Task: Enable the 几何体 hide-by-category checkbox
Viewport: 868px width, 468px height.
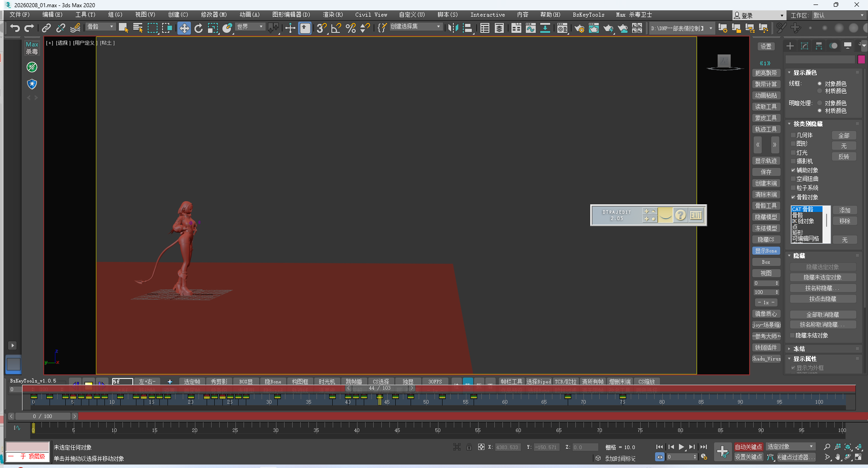Action: (793, 135)
